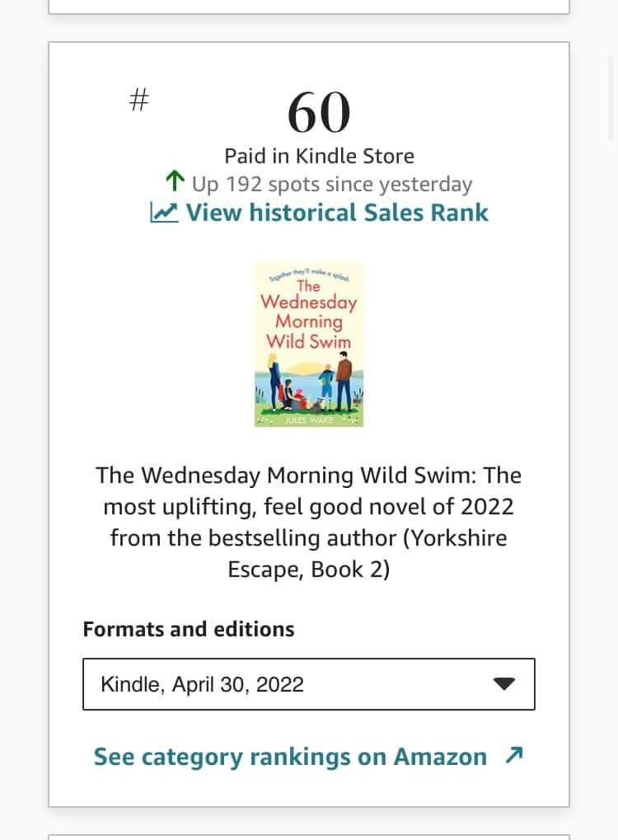The image size is (618, 840).
Task: Open View historical Sales Rank
Action: pos(336,213)
